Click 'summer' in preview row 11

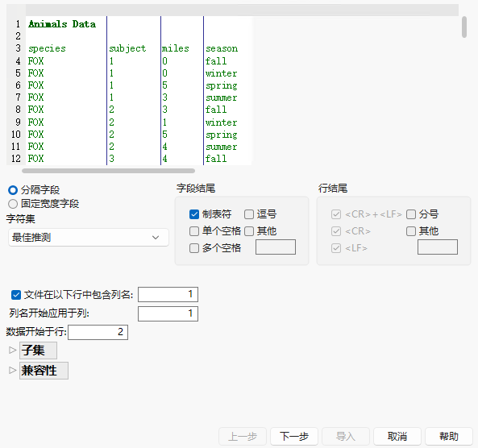222,147
